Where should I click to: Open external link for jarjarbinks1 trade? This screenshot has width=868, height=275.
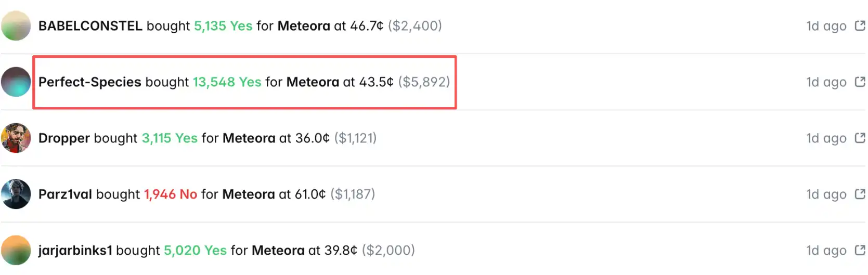(860, 250)
